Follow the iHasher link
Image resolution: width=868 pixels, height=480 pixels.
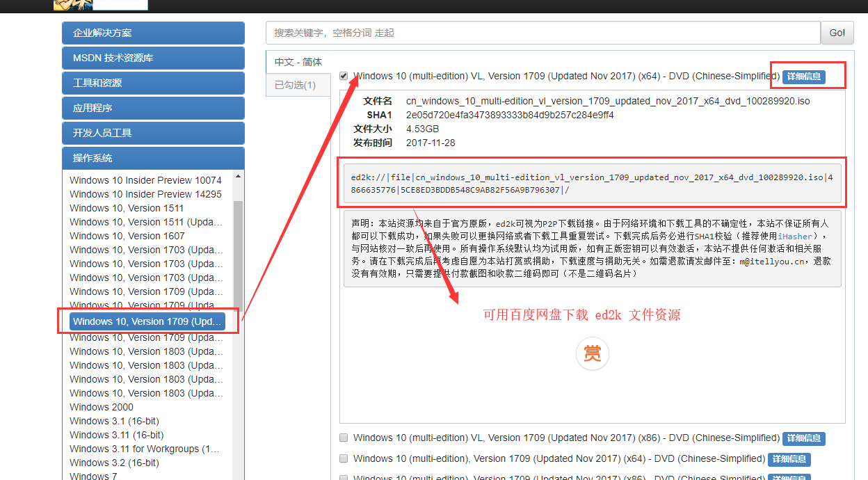(795, 237)
